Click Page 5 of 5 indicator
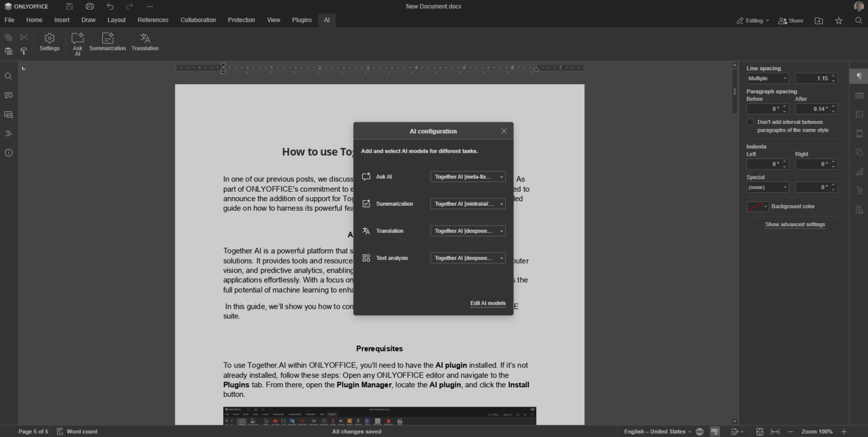 (33, 431)
